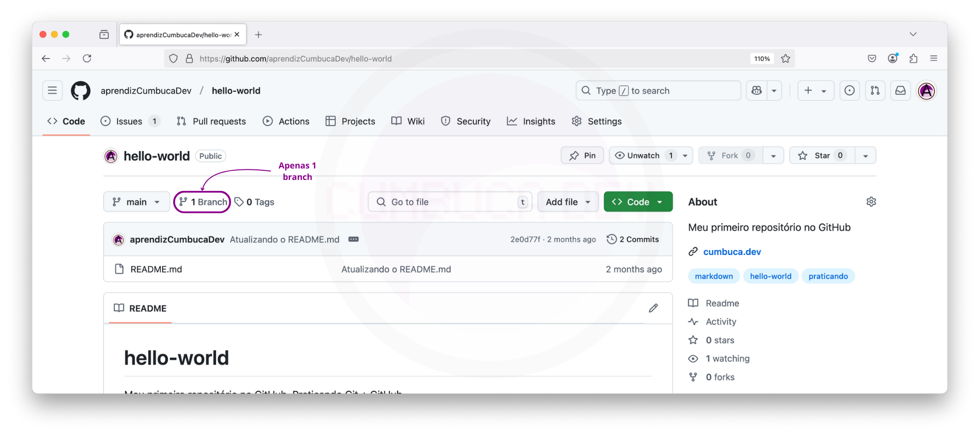Open the main branch dropdown
The height and width of the screenshot is (436, 980).
[x=136, y=202]
